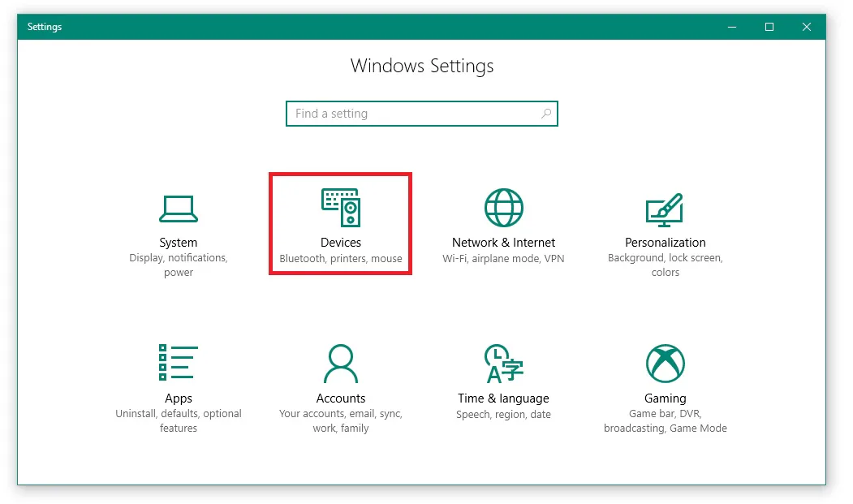Image resolution: width=853 pixels, height=504 pixels.
Task: Click the Apps category title
Action: coord(179,398)
